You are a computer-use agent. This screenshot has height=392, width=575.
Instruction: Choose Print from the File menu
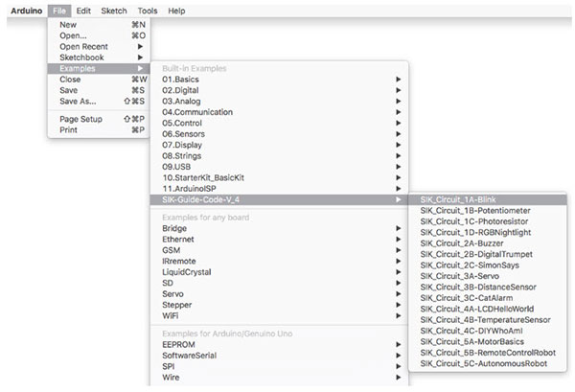(99, 129)
